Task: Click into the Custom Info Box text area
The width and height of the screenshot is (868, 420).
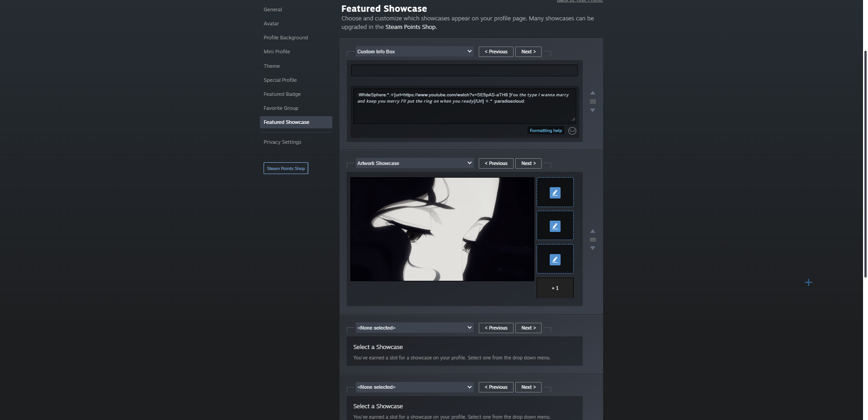Action: [x=464, y=106]
